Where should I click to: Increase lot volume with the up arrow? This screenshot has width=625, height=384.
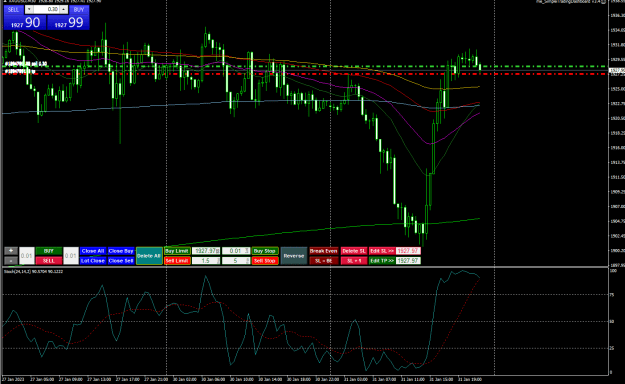[63, 9]
